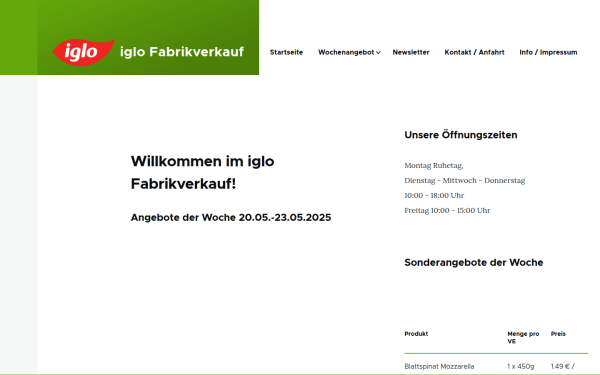Click the 1.49 € price cell

[562, 366]
